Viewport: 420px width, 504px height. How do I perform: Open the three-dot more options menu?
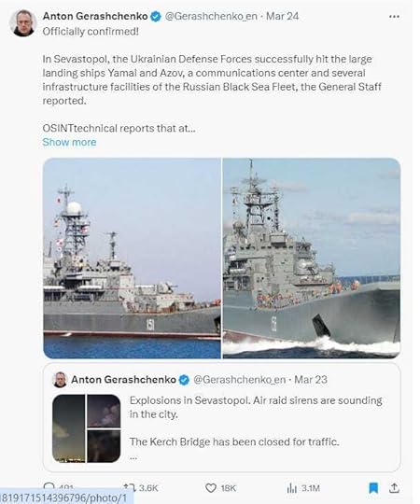pyautogui.click(x=394, y=17)
